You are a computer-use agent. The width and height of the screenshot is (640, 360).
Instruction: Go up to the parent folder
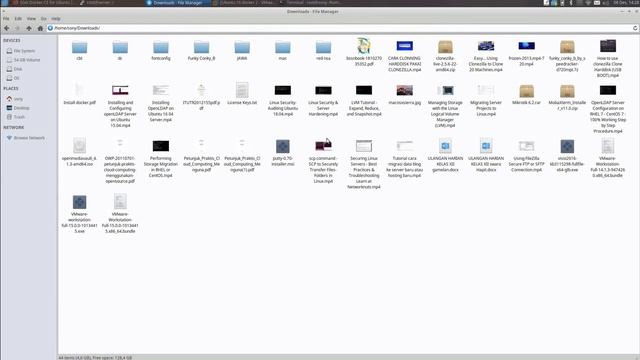coord(29,28)
